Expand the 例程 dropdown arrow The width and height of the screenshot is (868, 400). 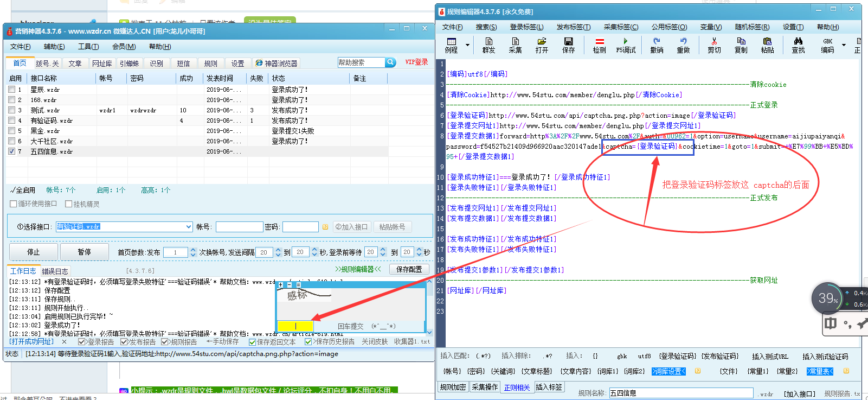click(467, 45)
